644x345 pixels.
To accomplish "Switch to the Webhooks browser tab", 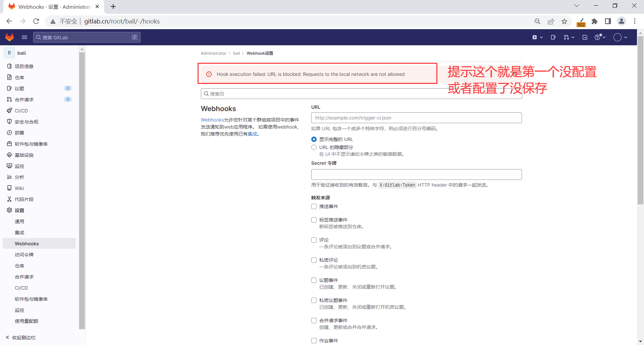I will 54,7.
